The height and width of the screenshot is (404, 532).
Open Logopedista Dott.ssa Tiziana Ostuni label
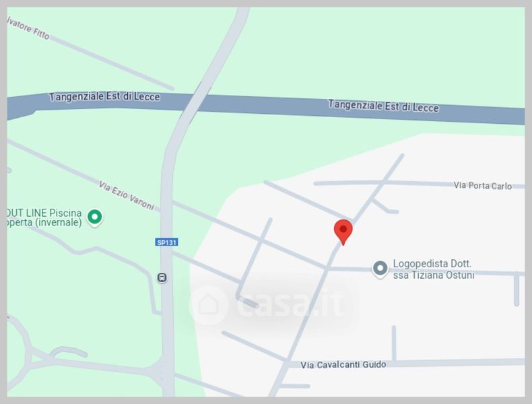433,269
